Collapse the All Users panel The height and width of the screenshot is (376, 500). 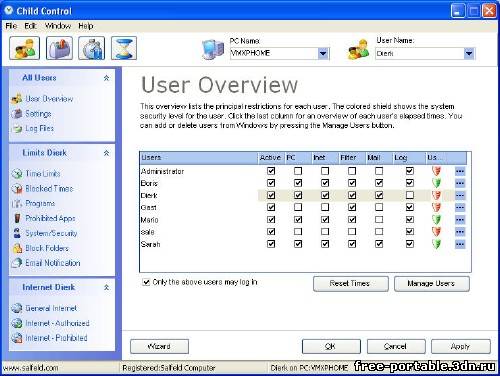(x=106, y=78)
